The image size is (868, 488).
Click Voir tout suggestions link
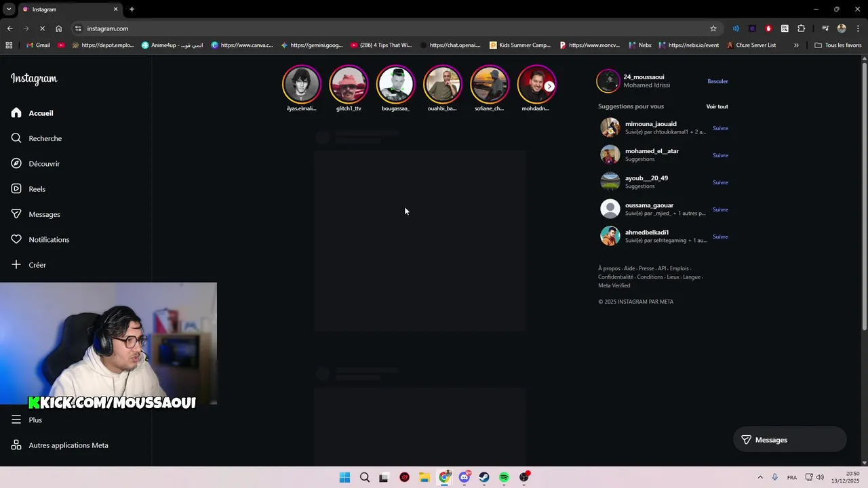tap(717, 106)
